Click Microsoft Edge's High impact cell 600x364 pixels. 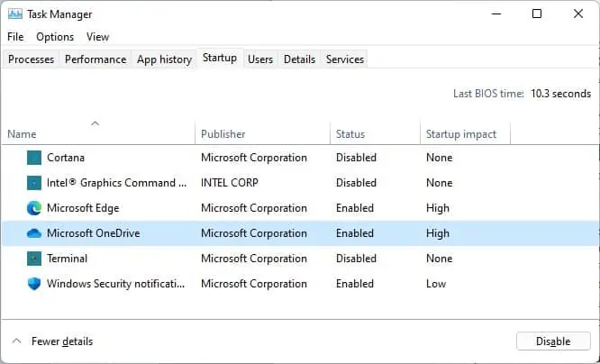click(438, 208)
